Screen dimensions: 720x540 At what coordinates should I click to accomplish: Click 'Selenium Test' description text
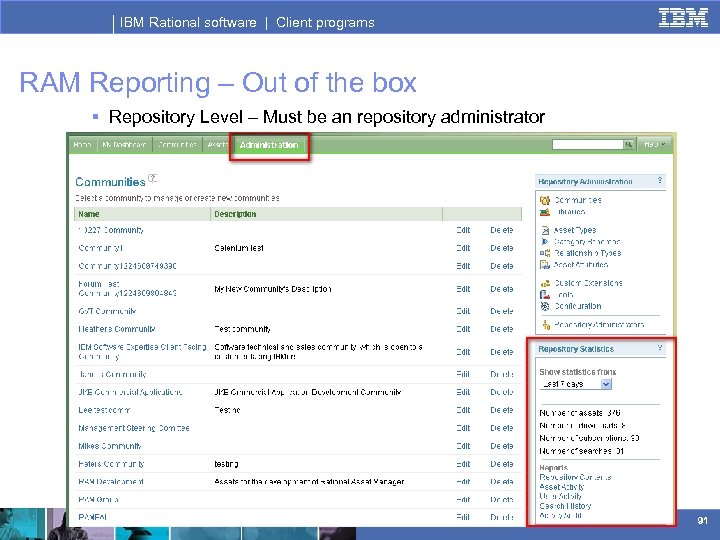point(239,248)
